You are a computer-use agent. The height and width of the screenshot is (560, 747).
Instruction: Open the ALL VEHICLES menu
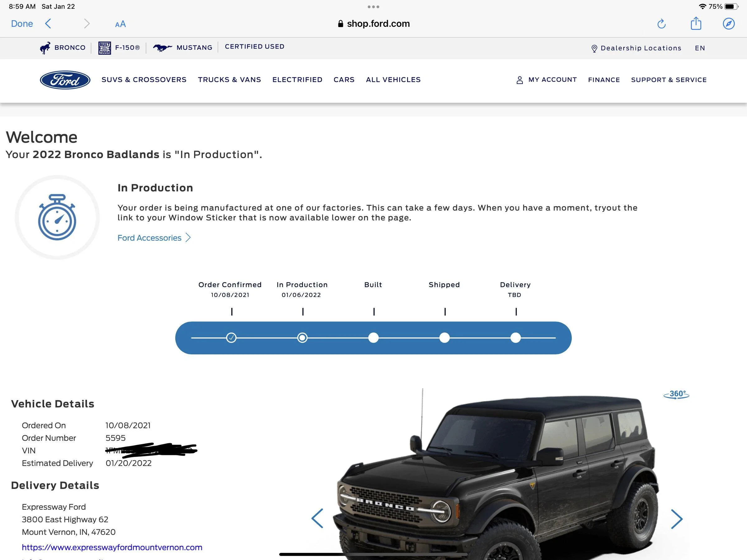click(393, 80)
